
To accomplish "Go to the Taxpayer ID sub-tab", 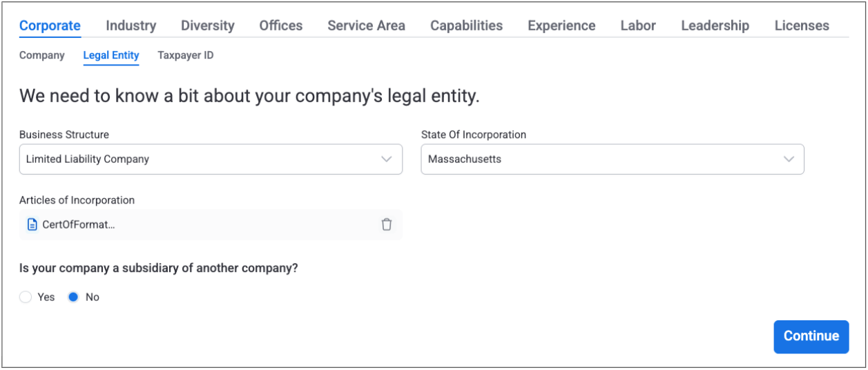I will [x=186, y=55].
